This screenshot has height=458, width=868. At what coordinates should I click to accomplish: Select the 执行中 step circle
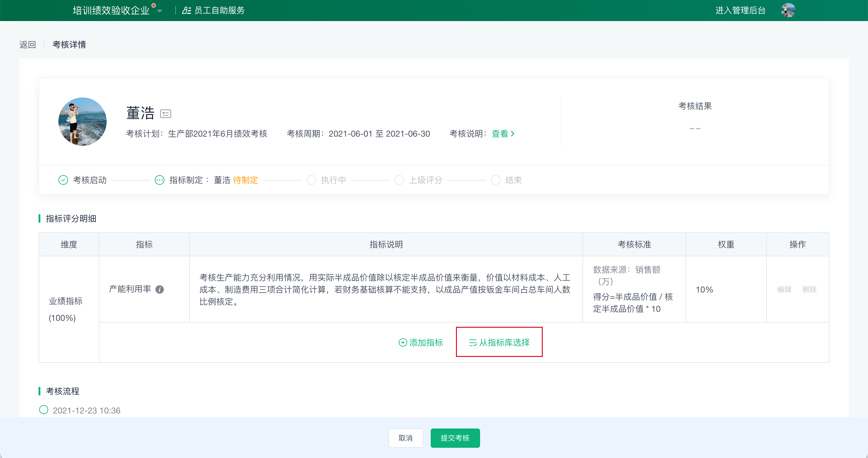click(311, 180)
